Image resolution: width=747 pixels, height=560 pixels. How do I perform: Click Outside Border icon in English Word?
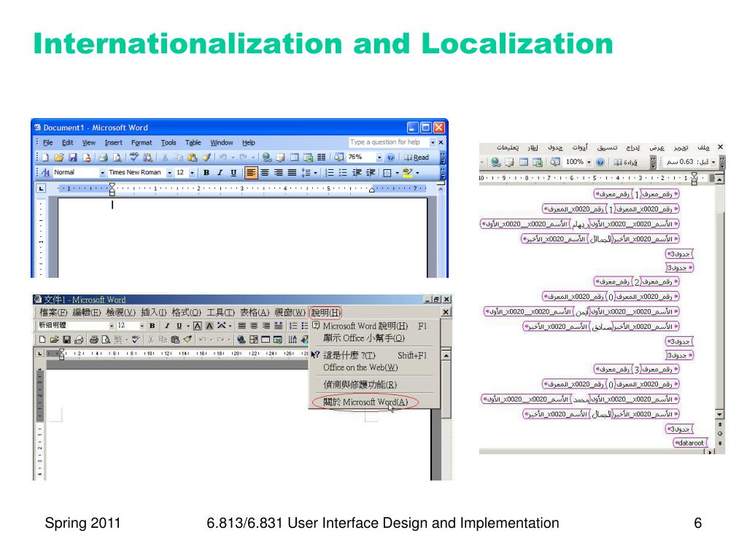tap(387, 173)
